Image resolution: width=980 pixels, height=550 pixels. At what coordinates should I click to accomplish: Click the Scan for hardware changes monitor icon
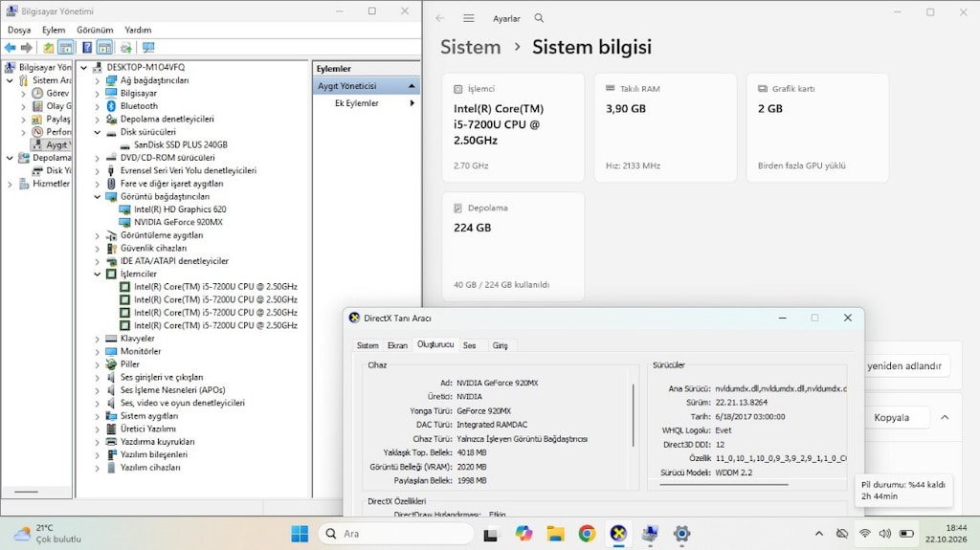148,48
